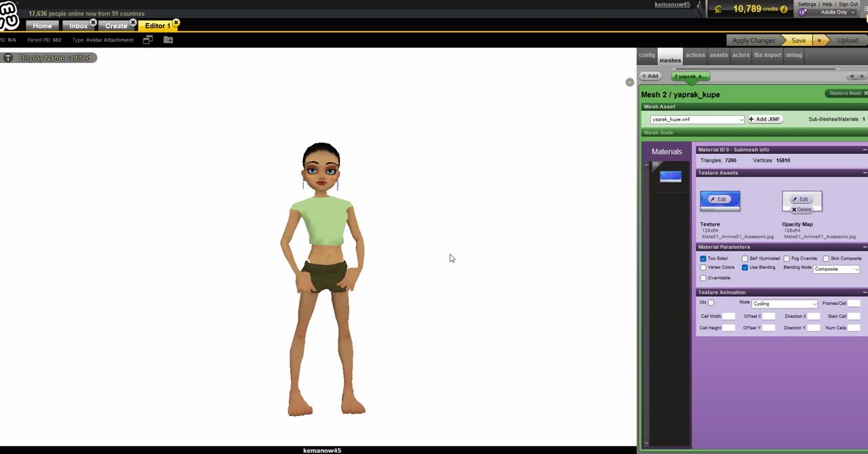Open the Settings link
Screen dimensions: 868x454
click(807, 4)
